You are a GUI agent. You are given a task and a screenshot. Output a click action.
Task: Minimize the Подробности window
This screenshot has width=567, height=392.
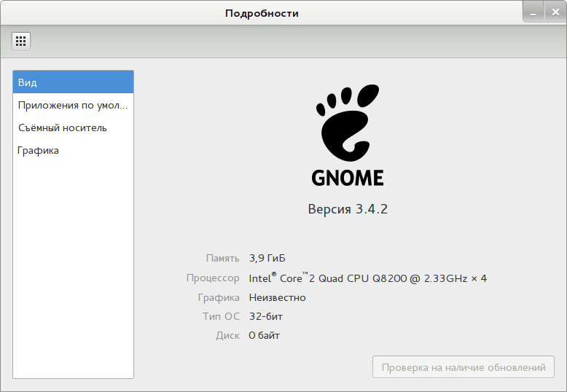pyautogui.click(x=533, y=12)
